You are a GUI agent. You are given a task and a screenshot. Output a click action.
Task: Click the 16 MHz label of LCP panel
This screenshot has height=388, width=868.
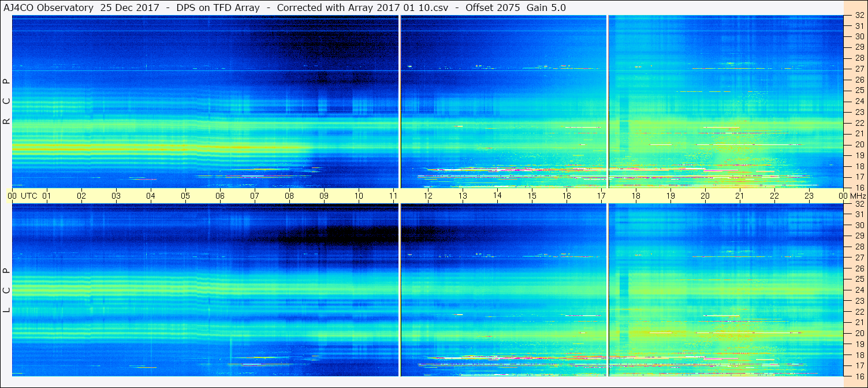tap(859, 376)
